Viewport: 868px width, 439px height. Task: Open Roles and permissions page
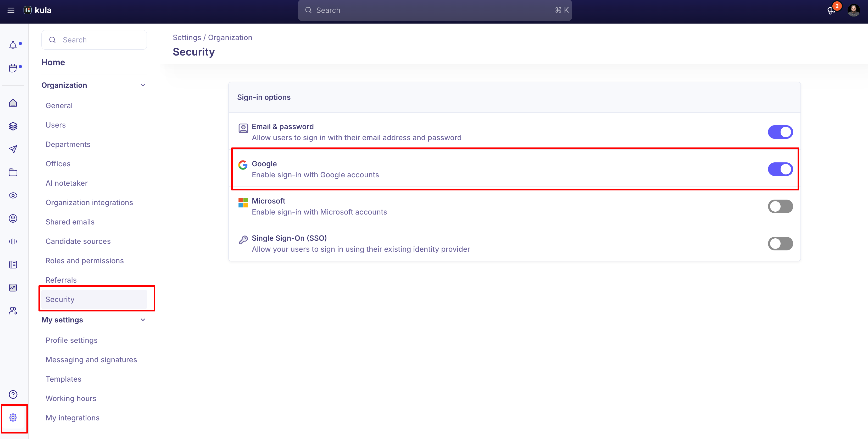[85, 260]
